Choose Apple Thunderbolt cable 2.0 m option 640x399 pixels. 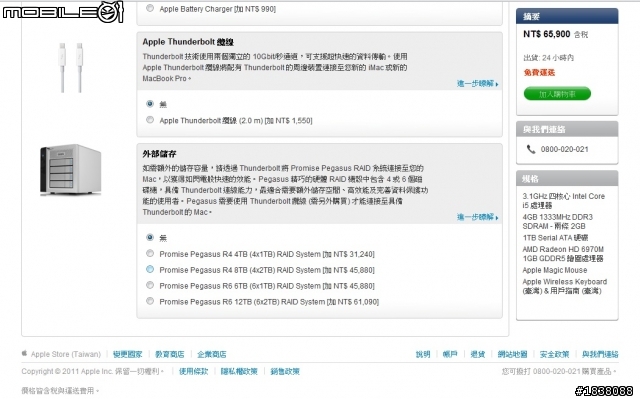tap(150, 120)
